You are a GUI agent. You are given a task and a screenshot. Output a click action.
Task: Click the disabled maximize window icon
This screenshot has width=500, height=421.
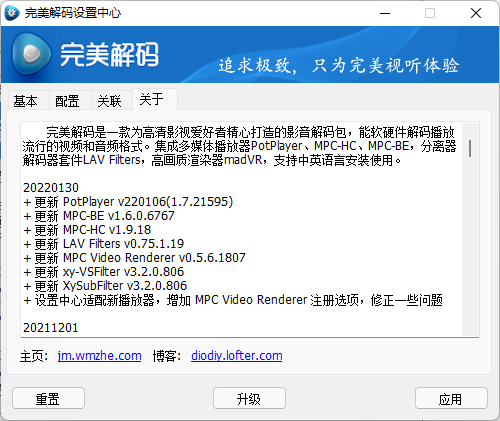430,13
